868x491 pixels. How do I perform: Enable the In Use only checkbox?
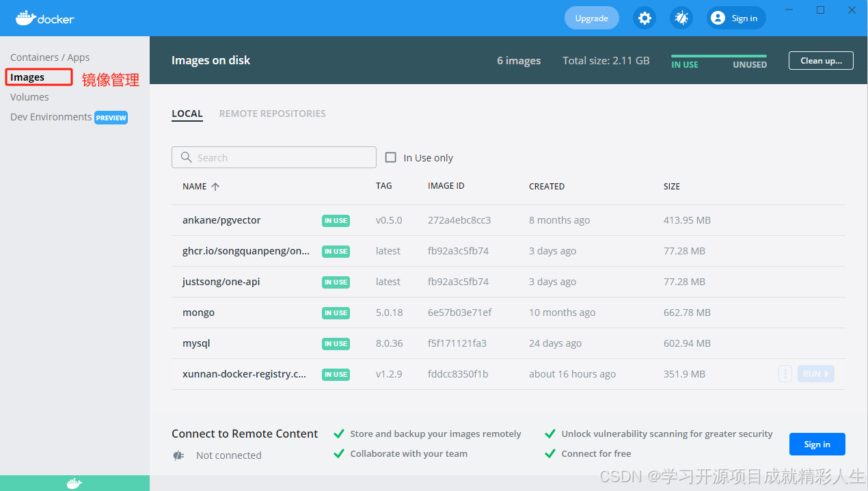[391, 157]
